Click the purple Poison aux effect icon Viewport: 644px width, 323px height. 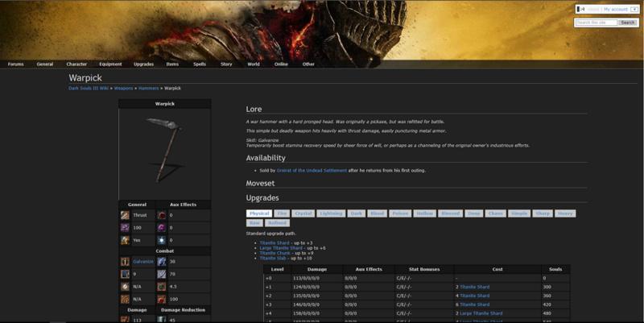162,227
